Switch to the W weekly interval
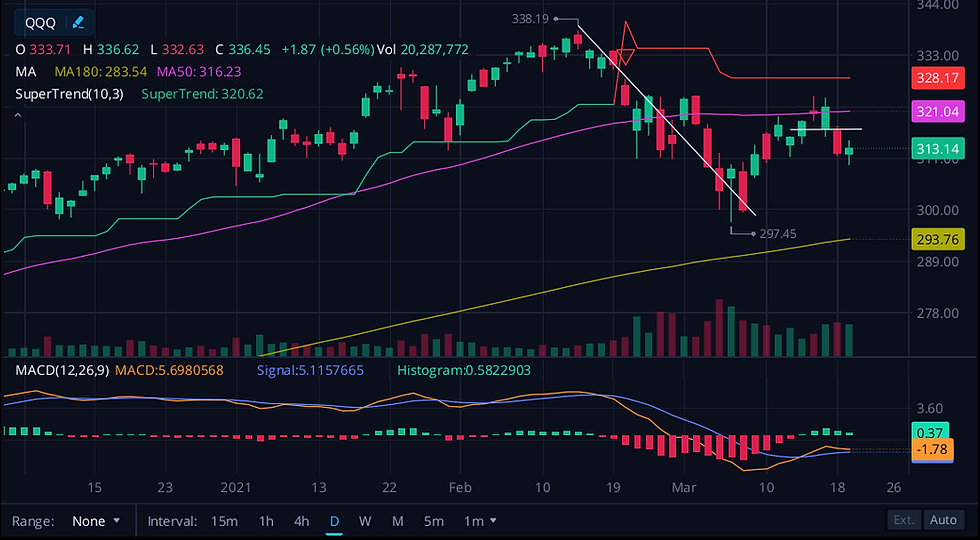The height and width of the screenshot is (540, 980). 365,521
